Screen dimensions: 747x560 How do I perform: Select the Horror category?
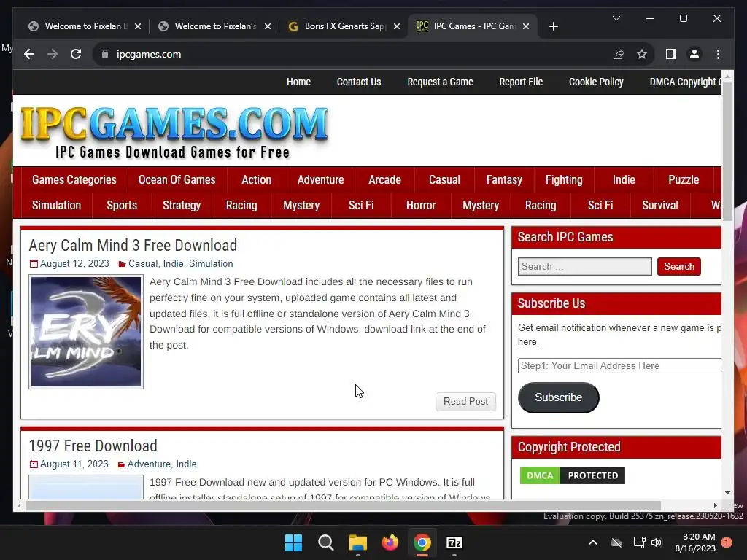pyautogui.click(x=421, y=205)
